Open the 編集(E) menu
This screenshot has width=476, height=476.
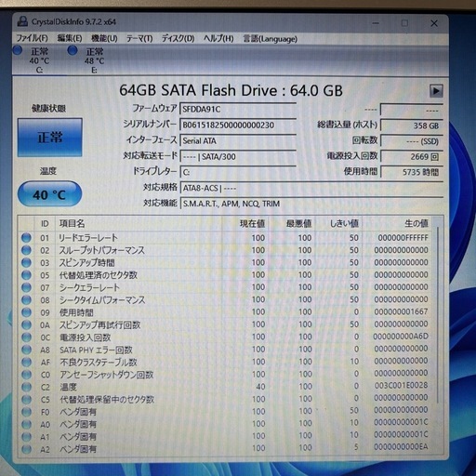pos(70,39)
